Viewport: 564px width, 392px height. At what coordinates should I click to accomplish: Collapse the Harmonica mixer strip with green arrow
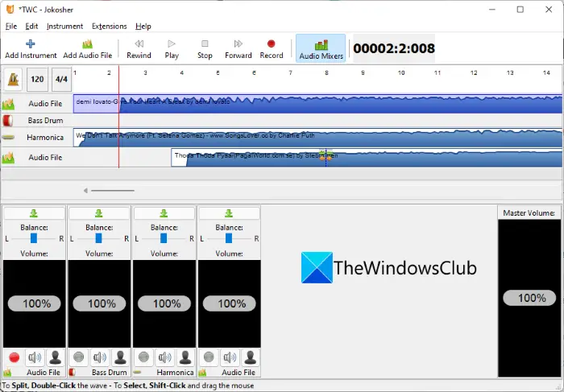tap(164, 213)
